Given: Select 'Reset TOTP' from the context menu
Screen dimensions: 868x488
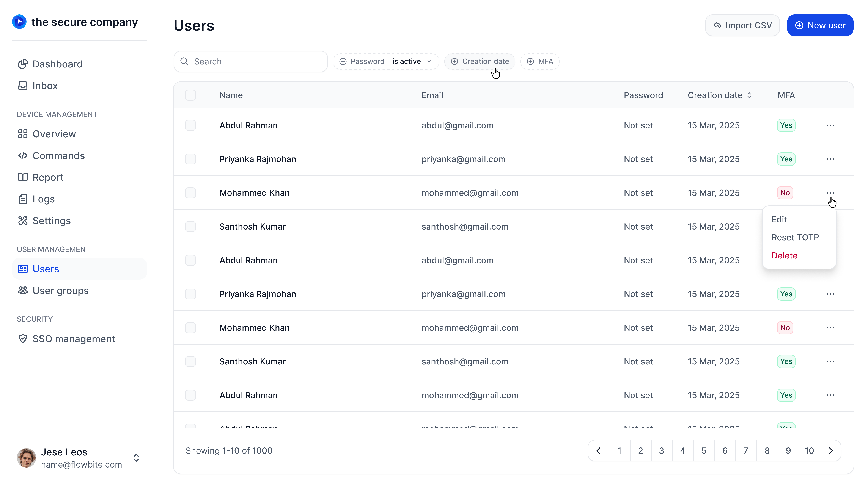Looking at the screenshot, I should coord(795,237).
